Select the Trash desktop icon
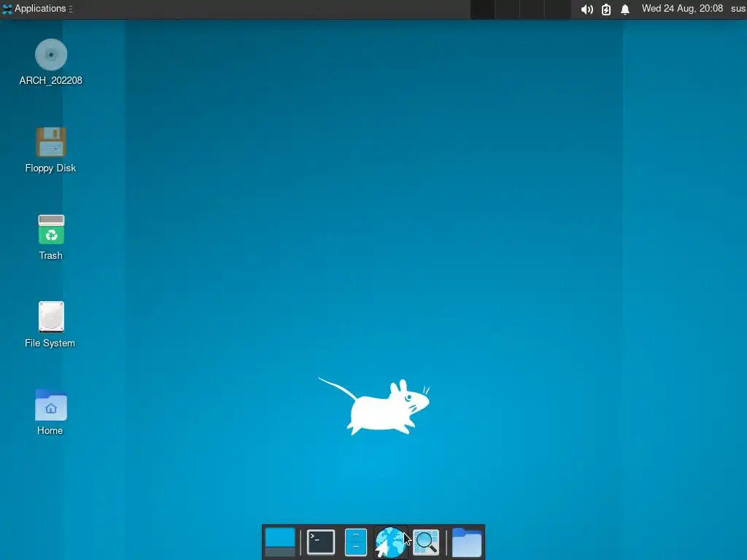 click(x=51, y=230)
